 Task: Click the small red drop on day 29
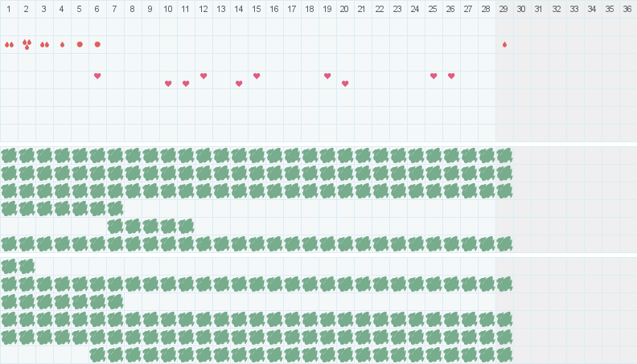[x=504, y=44]
